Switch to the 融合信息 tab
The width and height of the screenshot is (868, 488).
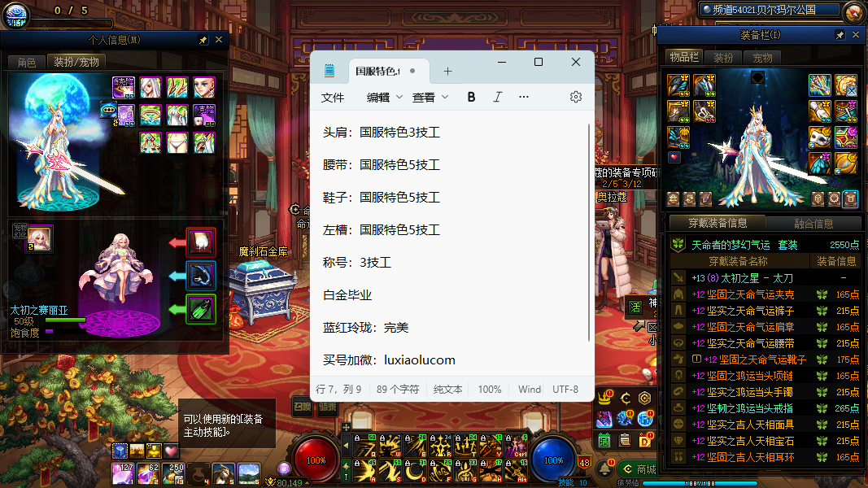tap(813, 223)
